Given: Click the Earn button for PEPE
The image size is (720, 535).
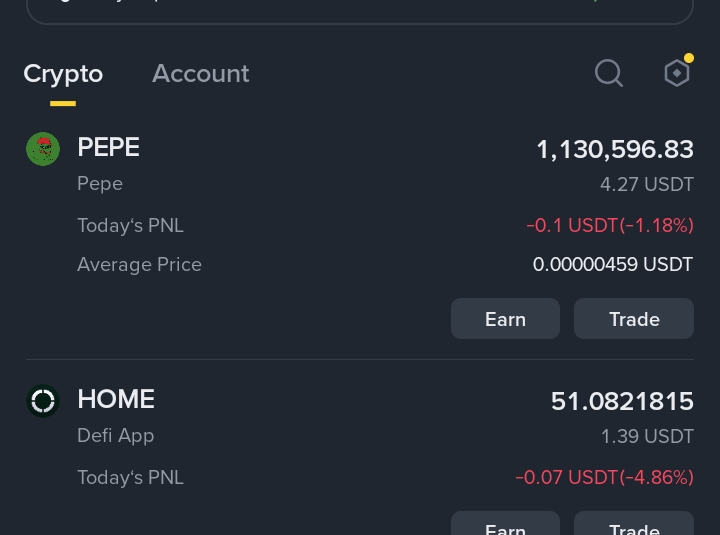Looking at the screenshot, I should tap(505, 319).
